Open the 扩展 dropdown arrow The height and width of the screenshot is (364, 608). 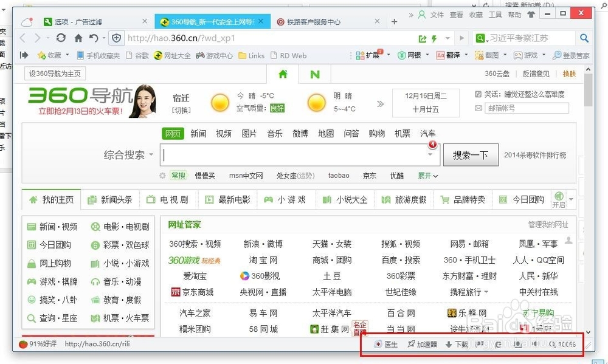pos(388,55)
